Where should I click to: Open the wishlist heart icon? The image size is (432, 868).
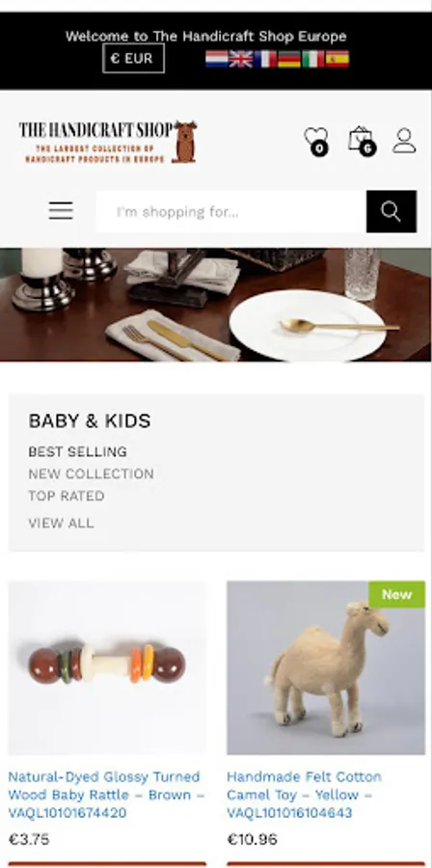pos(316,140)
